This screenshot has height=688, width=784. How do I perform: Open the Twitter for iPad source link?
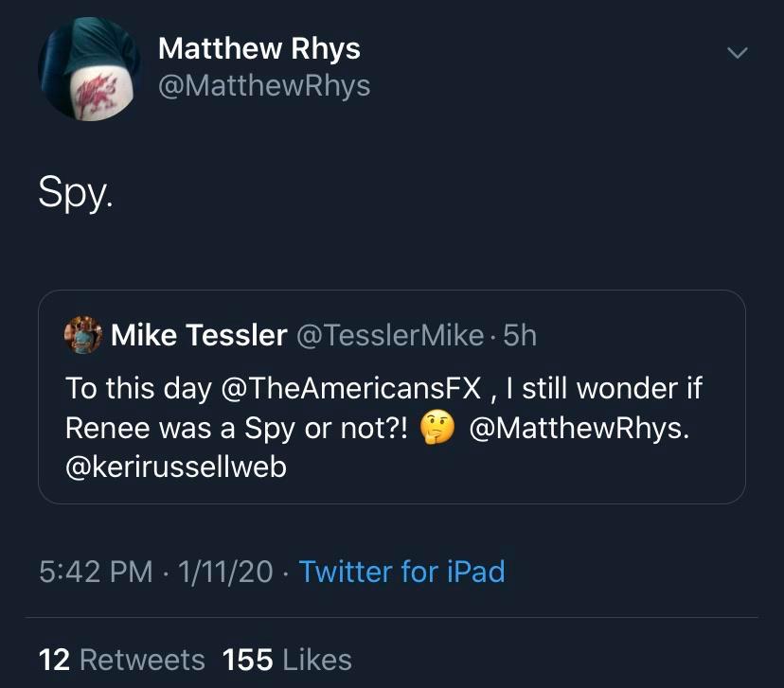coord(405,572)
